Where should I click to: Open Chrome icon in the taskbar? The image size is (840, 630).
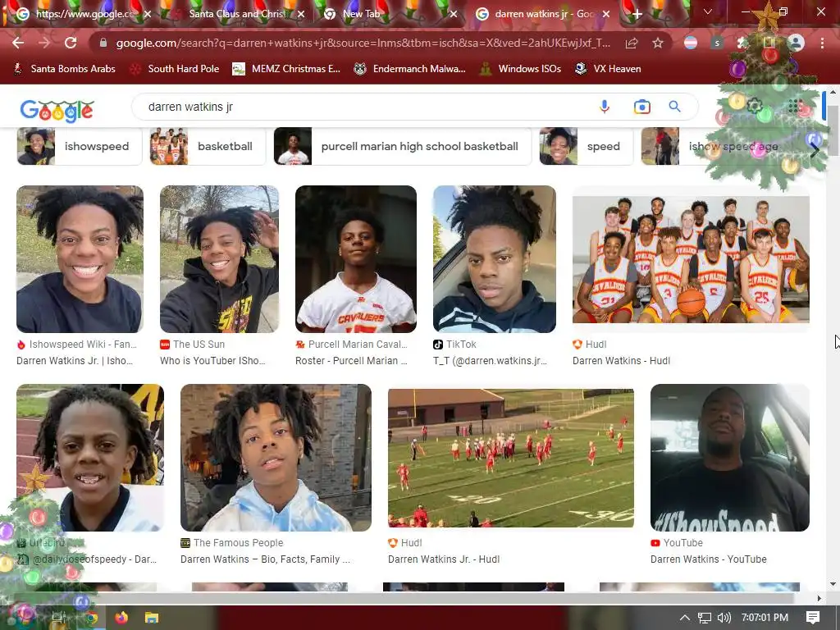(x=91, y=618)
